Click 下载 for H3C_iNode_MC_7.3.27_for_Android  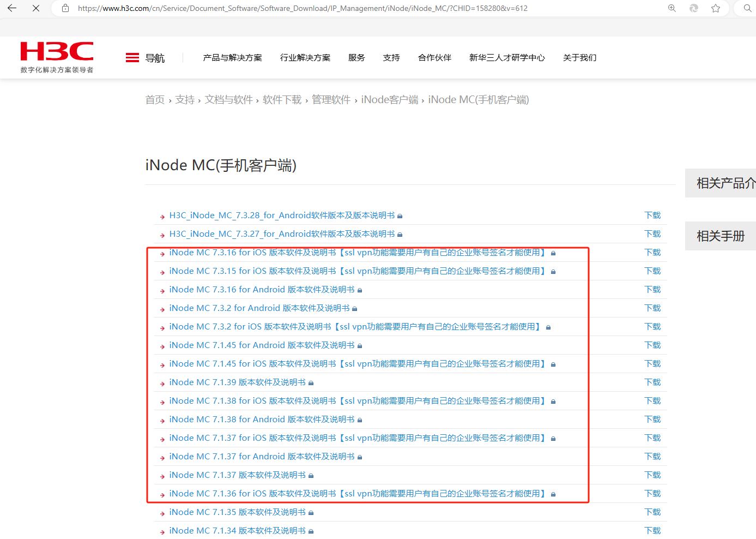pos(652,234)
